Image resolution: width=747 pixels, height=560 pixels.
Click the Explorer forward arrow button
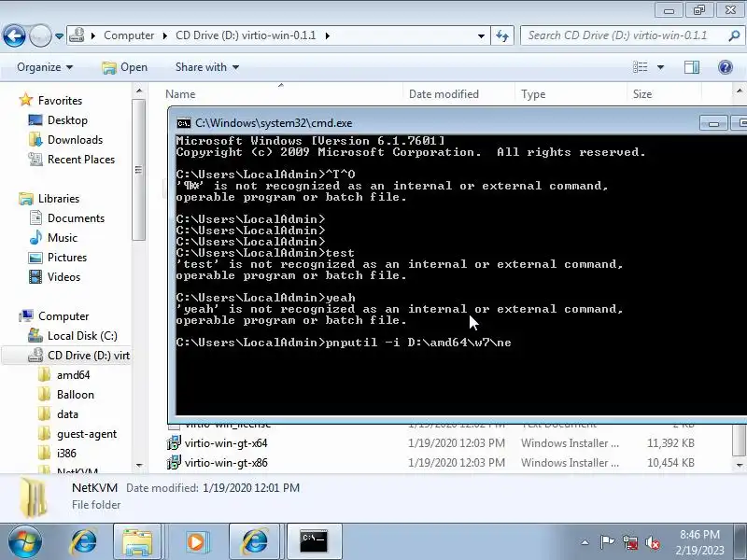tap(40, 35)
